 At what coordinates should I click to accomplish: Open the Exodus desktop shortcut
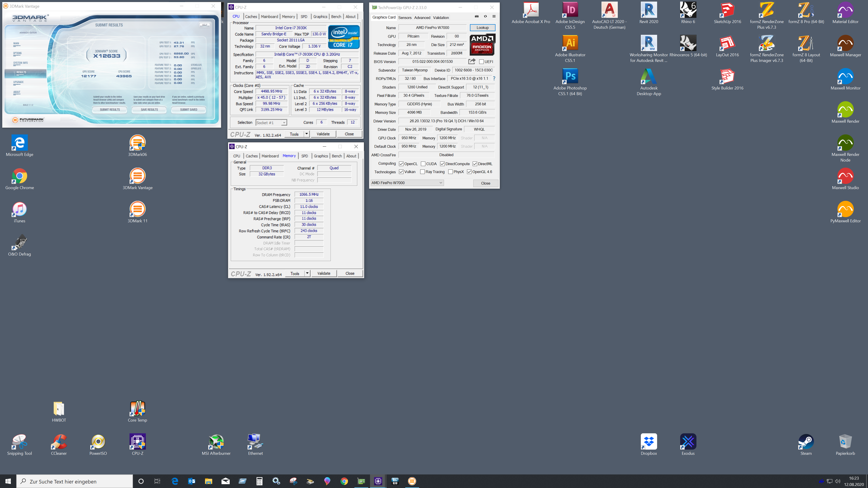click(688, 445)
